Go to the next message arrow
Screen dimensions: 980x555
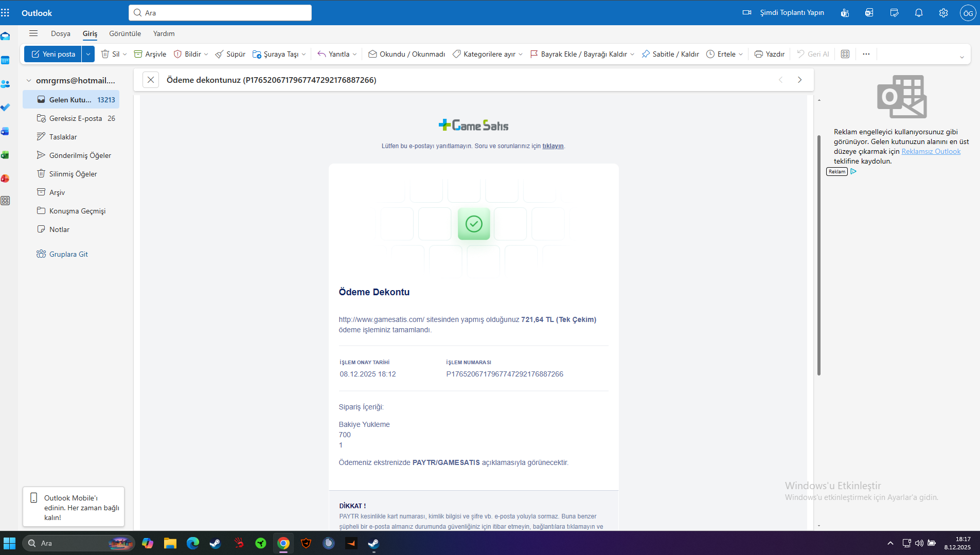(x=799, y=80)
